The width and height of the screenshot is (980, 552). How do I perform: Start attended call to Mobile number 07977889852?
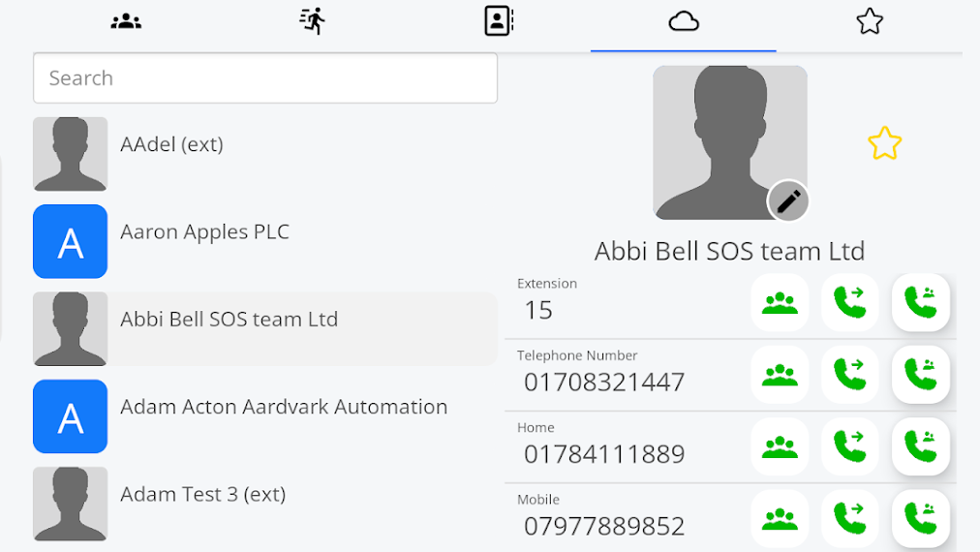pyautogui.click(x=920, y=518)
